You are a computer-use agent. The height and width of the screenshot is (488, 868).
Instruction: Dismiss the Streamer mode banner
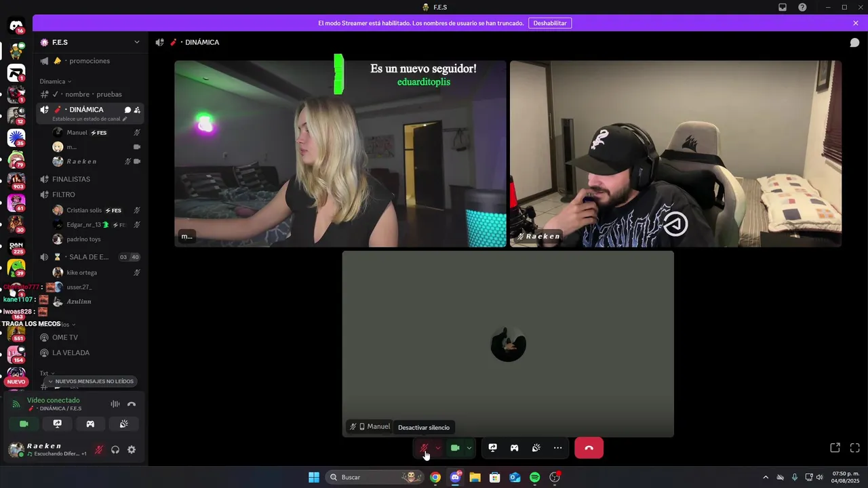click(856, 23)
